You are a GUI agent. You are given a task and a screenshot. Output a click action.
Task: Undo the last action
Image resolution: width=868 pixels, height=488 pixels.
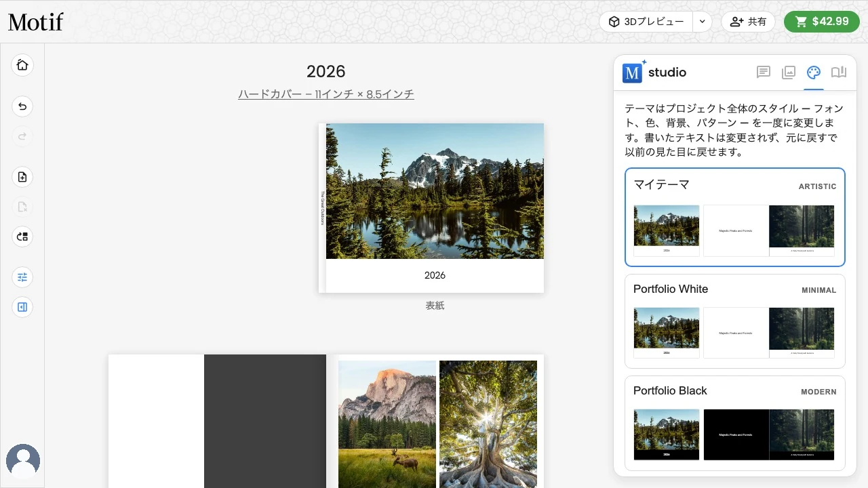click(22, 106)
